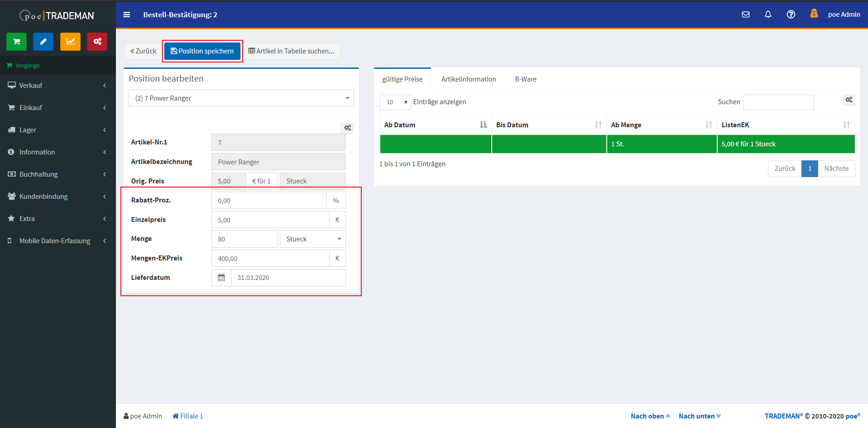868x428 pixels.
Task: Click the blue pencil edit quick button
Action: click(43, 42)
